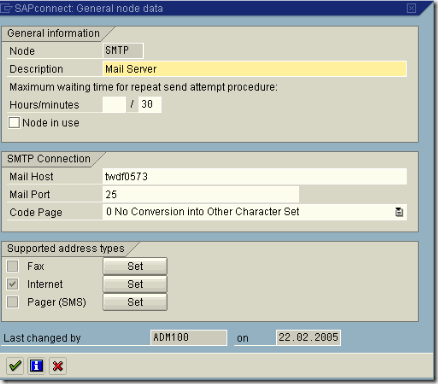
Task: Click the SAPconnect title bar menu icon
Action: coord(6,8)
